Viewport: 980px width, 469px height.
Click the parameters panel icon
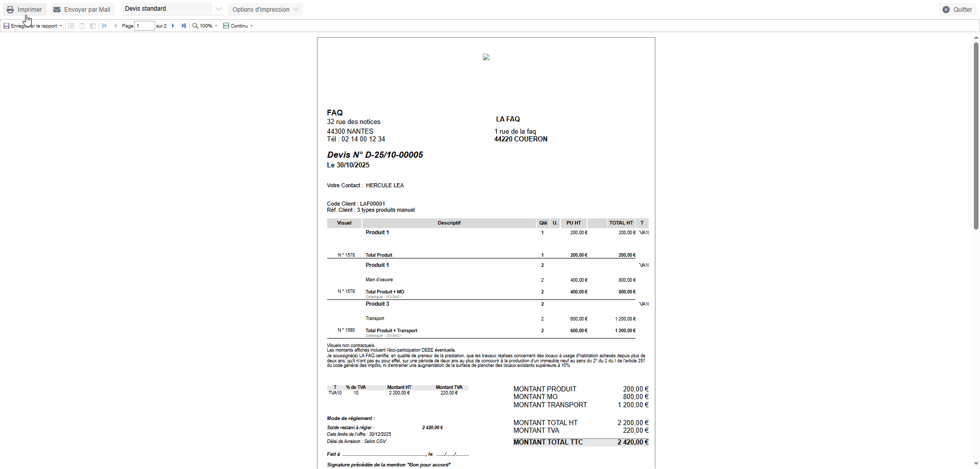click(x=82, y=26)
